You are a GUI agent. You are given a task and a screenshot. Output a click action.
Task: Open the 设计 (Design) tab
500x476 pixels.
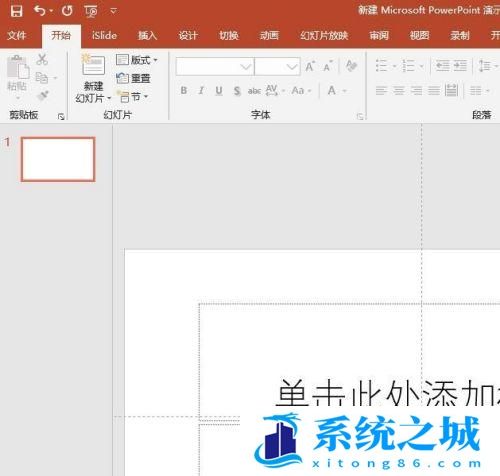pos(188,35)
